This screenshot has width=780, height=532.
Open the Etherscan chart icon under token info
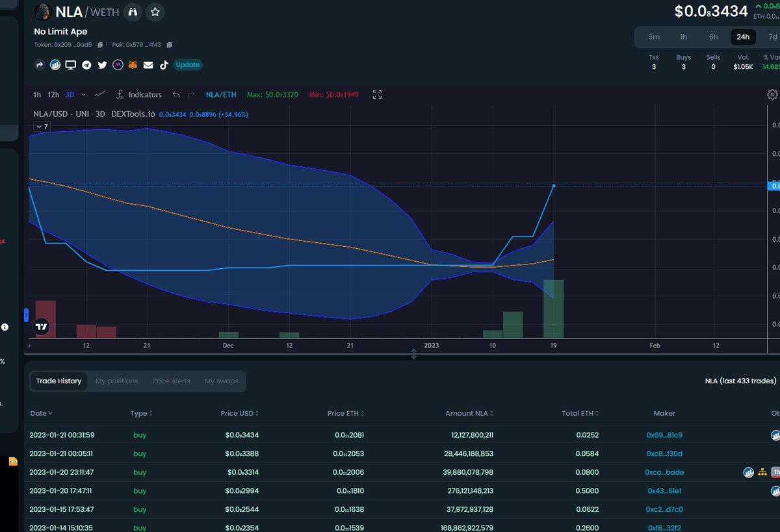55,65
